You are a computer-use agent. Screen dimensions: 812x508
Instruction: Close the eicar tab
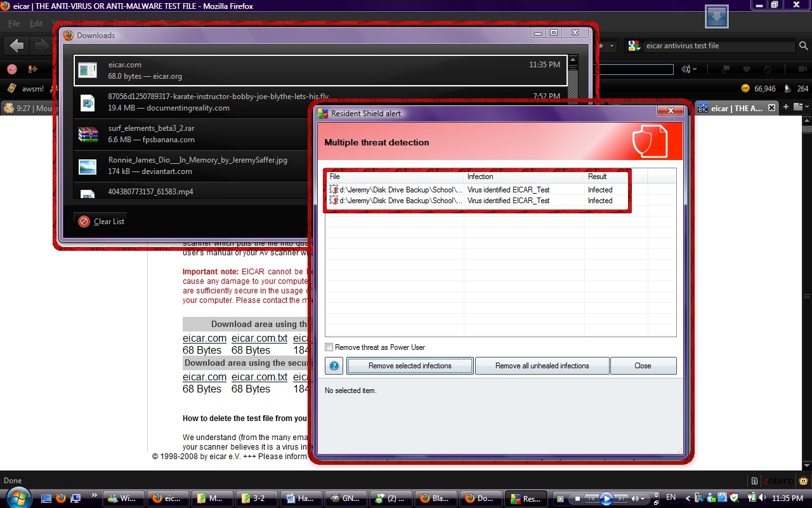click(771, 108)
